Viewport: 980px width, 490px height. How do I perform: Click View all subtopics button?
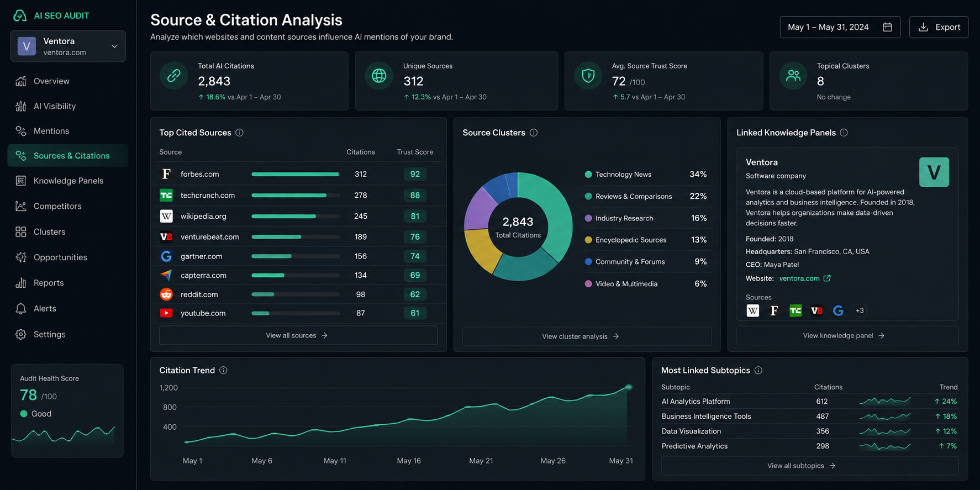pos(809,466)
